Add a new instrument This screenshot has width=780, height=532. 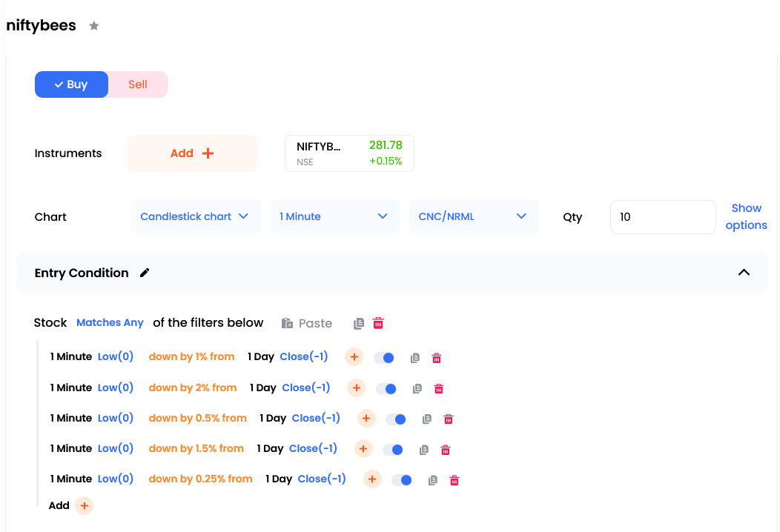point(193,153)
